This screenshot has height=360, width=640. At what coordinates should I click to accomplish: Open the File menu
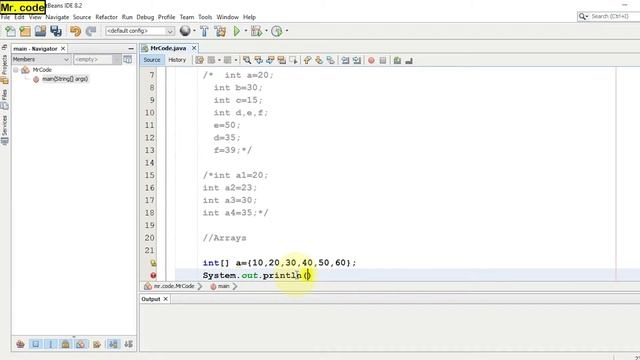coord(5,17)
